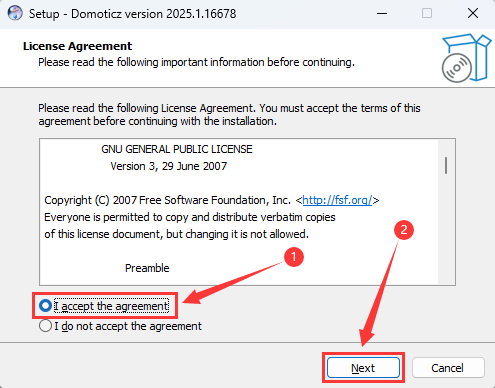This screenshot has width=495, height=388.
Task: Minimize the Setup window
Action: pyautogui.click(x=382, y=13)
